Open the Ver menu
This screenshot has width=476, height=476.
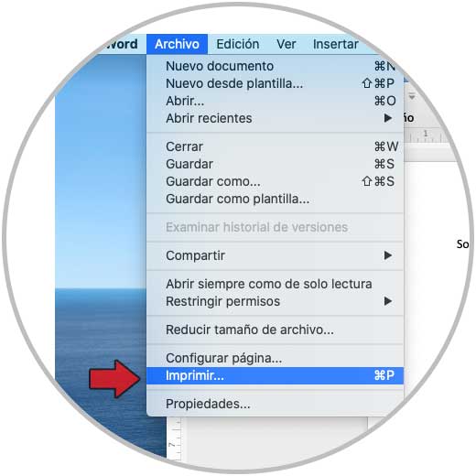[287, 44]
